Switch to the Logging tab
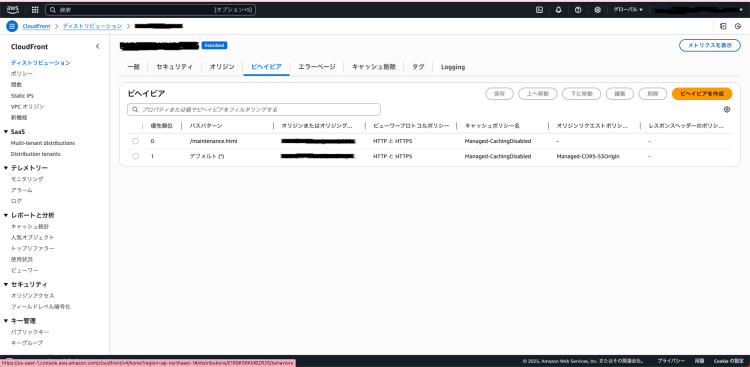The height and width of the screenshot is (367, 750). click(453, 67)
